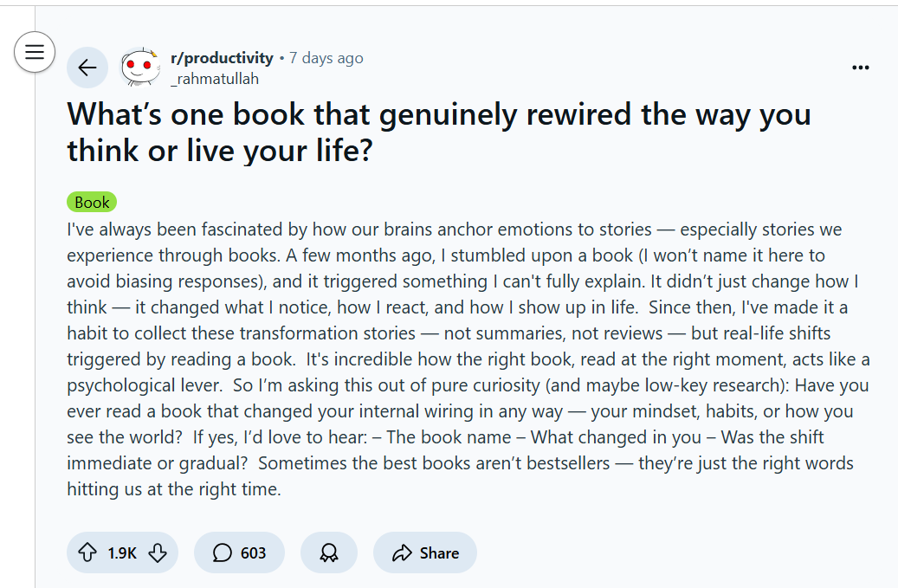Image resolution: width=898 pixels, height=588 pixels.
Task: Go back using the back arrow
Action: click(x=87, y=67)
